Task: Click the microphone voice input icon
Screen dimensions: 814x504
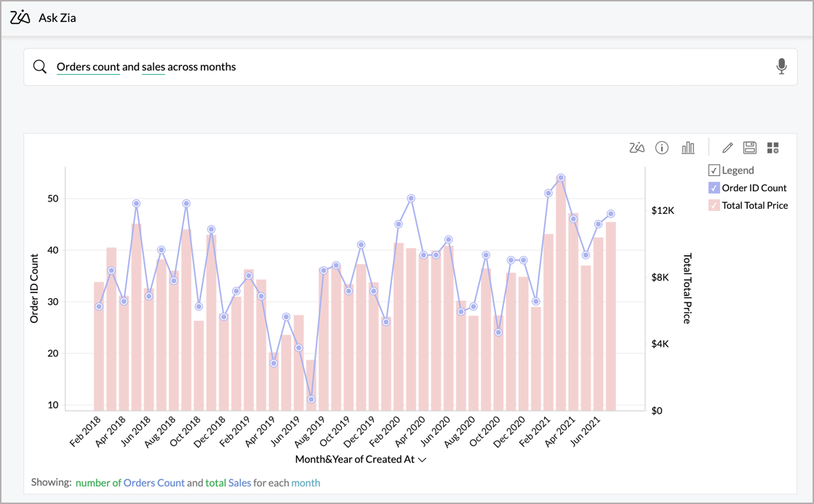Action: 781,66
